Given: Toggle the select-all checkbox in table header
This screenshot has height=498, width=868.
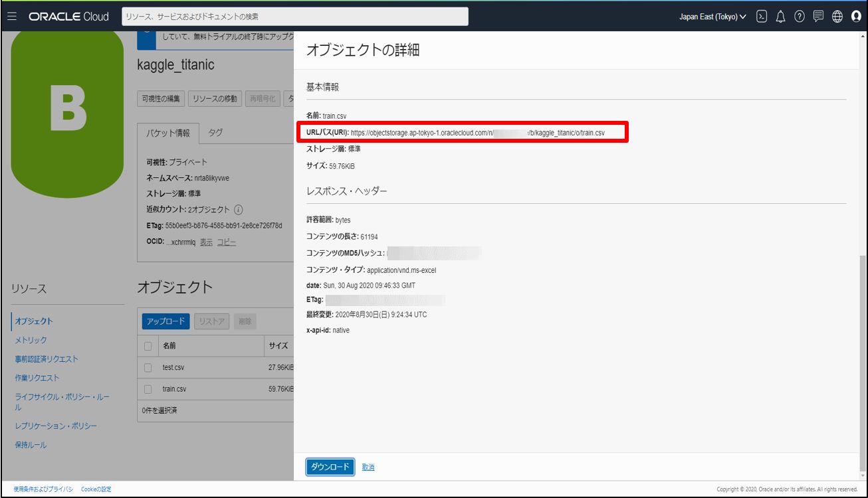Looking at the screenshot, I should (148, 346).
